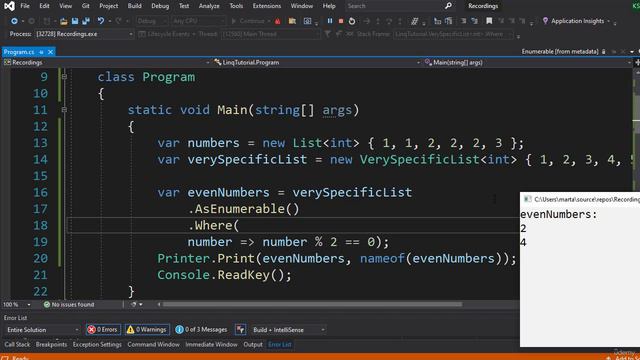
Task: Switch to the Call Stack tab
Action: [x=17, y=344]
